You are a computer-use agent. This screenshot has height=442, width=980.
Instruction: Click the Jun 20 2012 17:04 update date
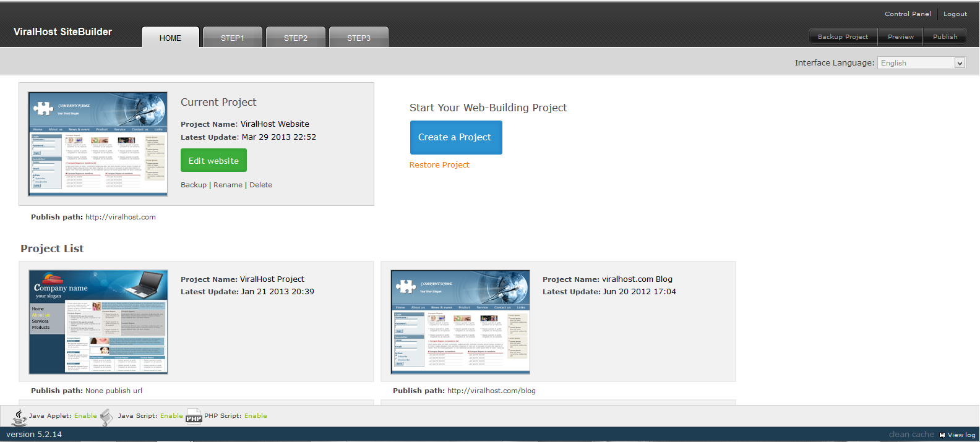(640, 292)
